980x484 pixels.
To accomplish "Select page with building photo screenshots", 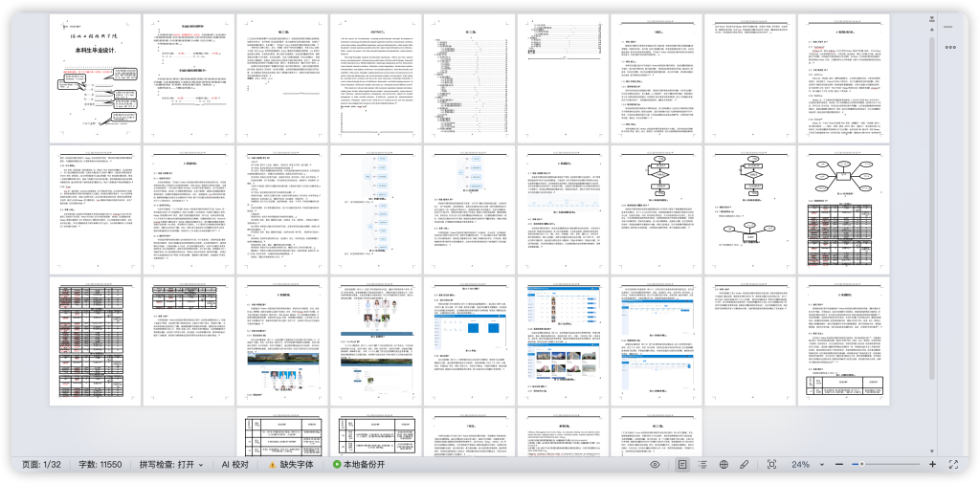I will (563, 341).
